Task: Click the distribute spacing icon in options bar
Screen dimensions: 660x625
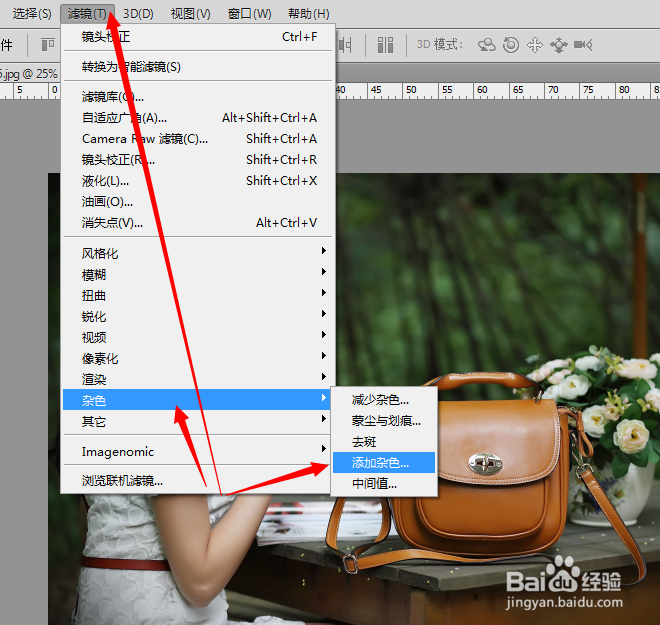Action: tap(345, 45)
